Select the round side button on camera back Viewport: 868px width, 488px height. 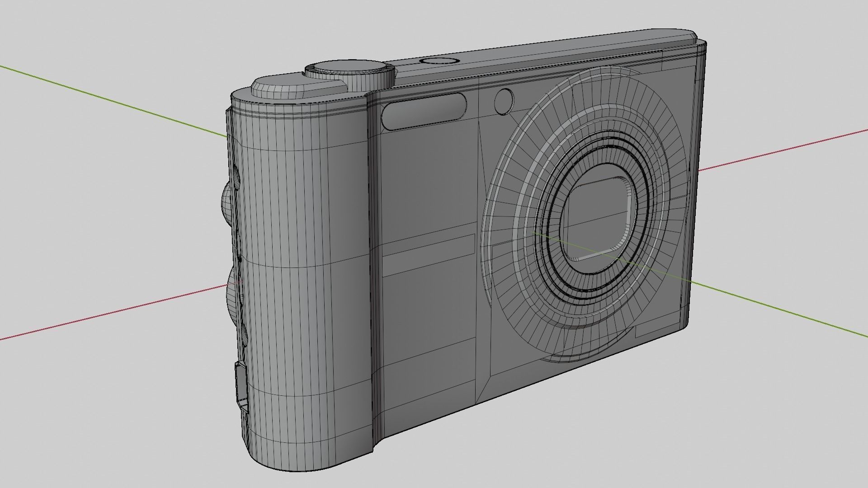pyautogui.click(x=227, y=204)
